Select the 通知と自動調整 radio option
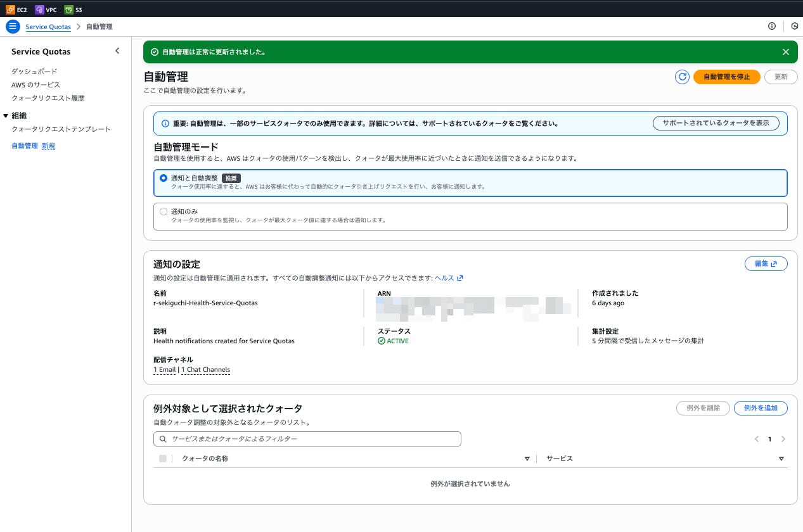This screenshot has height=532, width=803. pos(164,178)
